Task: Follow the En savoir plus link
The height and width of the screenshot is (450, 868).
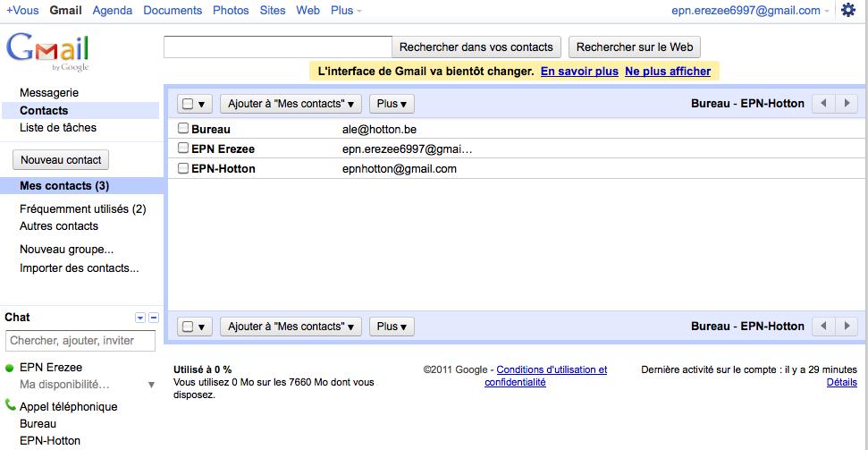Action: coord(579,72)
